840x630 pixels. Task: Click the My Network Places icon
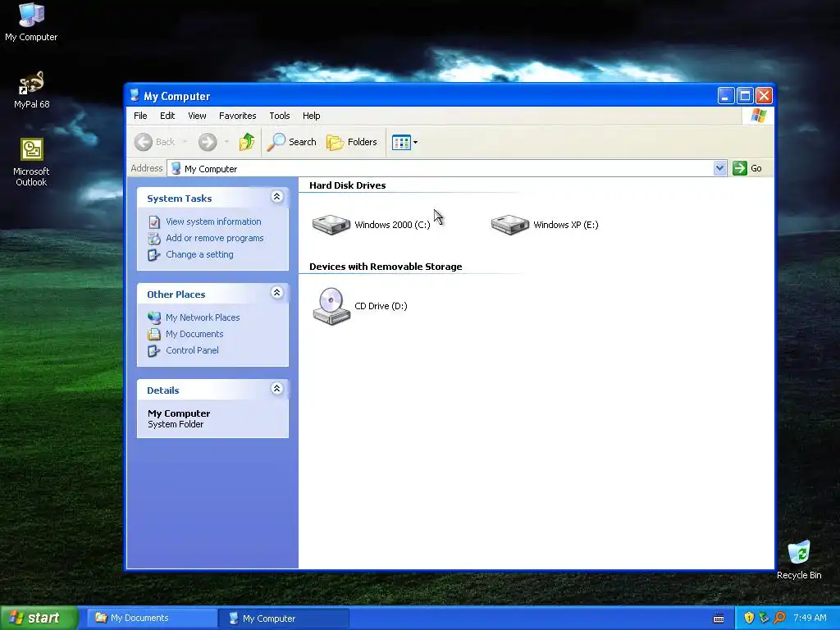[154, 317]
